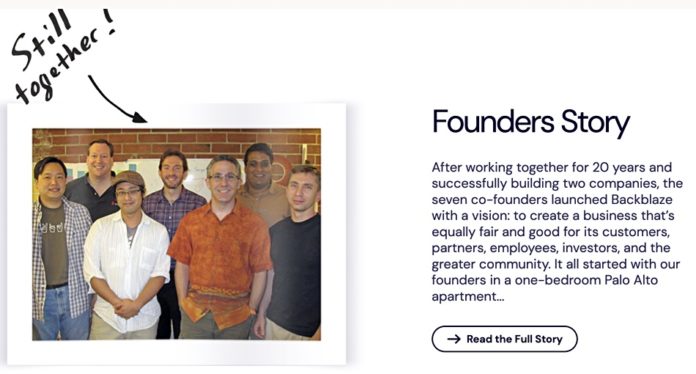Click the white polaroid frame bottom border
Screen dimensions: 696x374
176,353
